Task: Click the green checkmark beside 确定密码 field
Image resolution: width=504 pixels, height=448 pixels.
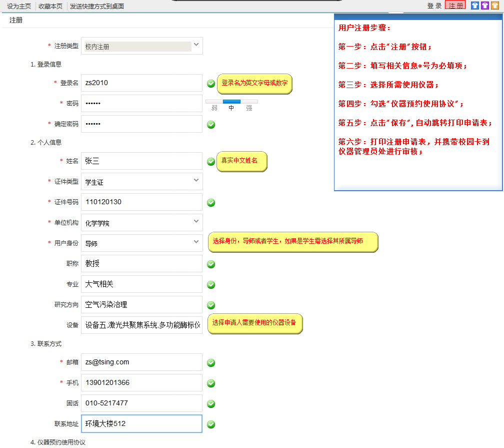Action: click(x=211, y=124)
